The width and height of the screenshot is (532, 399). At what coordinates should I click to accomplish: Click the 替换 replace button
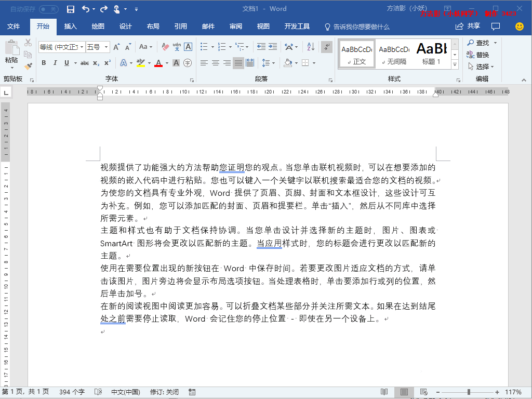click(x=477, y=55)
